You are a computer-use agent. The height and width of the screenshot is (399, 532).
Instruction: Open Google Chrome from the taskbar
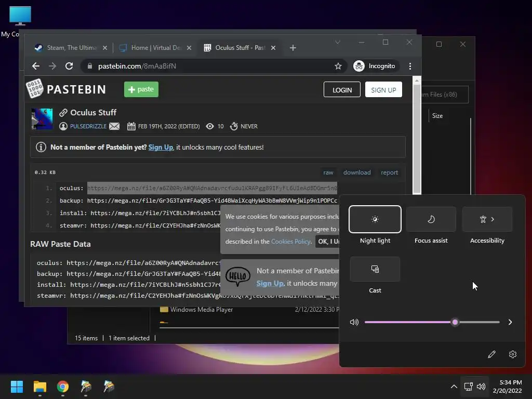[63, 387]
